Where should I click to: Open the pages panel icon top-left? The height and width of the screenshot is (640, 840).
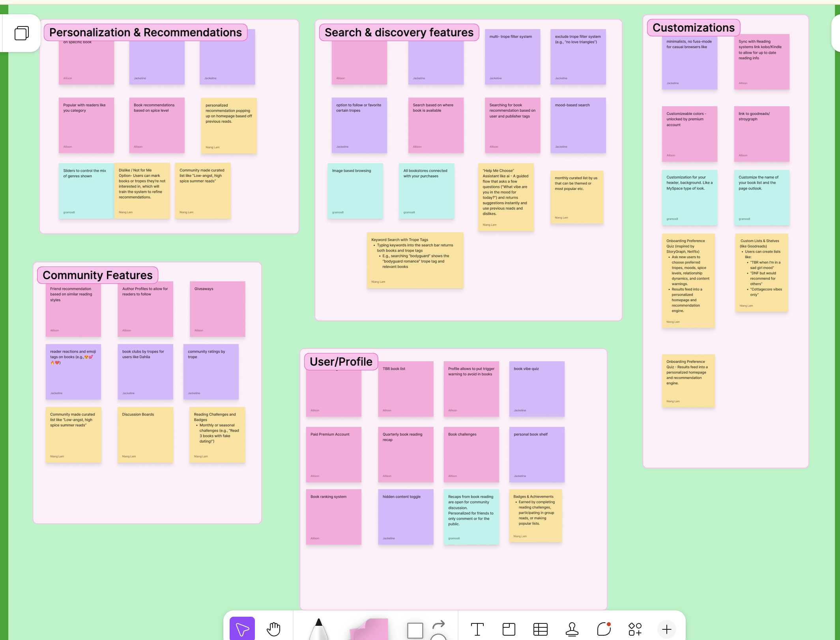click(x=22, y=33)
